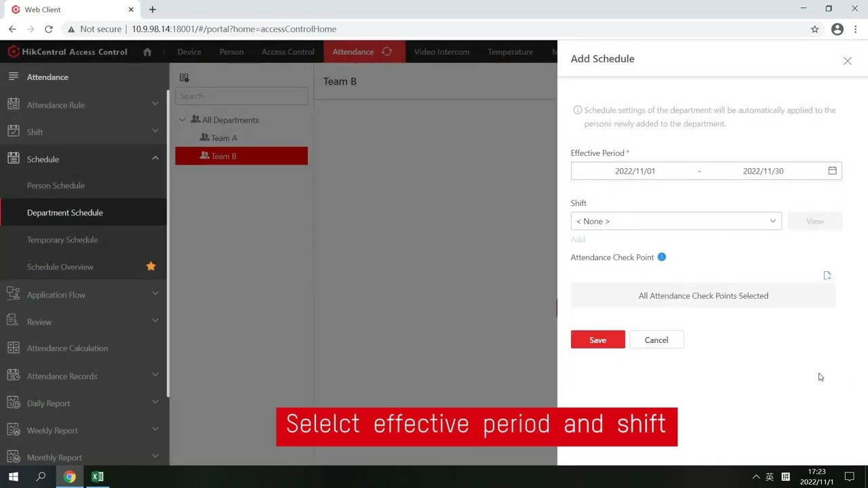Expand the Daily Report section

155,402
